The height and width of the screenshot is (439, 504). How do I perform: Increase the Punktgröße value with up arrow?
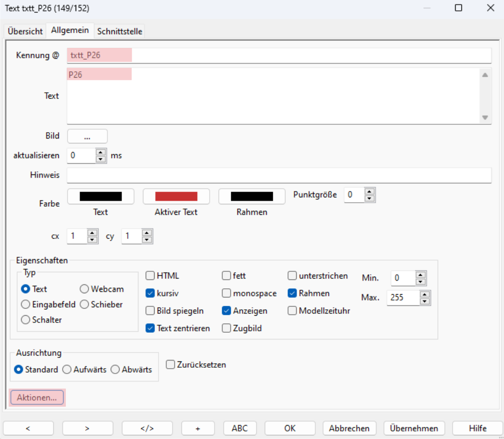click(x=369, y=191)
